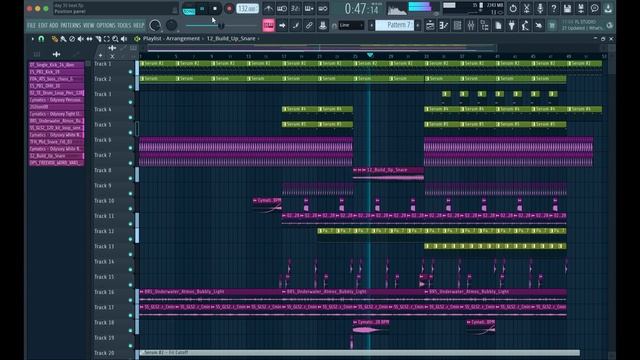This screenshot has width=640, height=360.
Task: Click the main pitch knob
Action: pyautogui.click(x=171, y=25)
